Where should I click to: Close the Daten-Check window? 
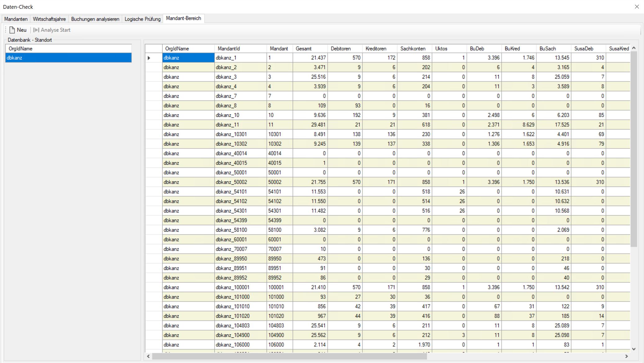click(637, 7)
